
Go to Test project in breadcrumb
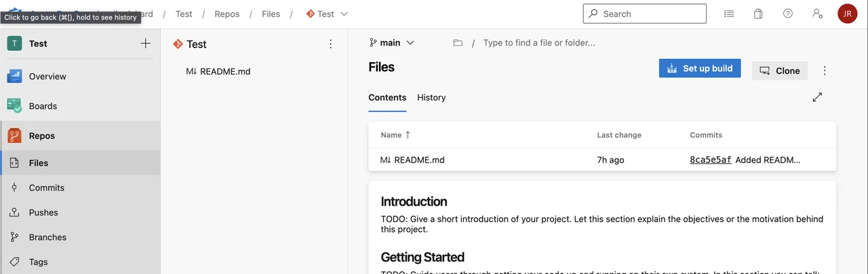184,14
